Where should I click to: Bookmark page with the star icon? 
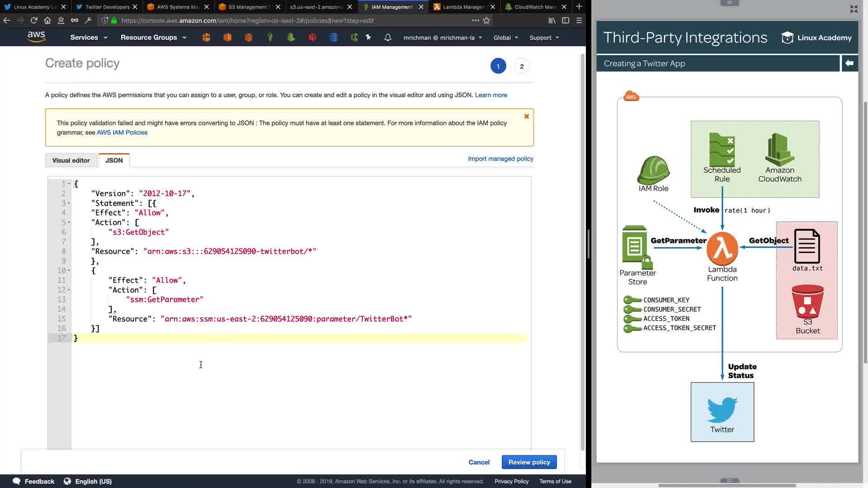click(x=486, y=20)
